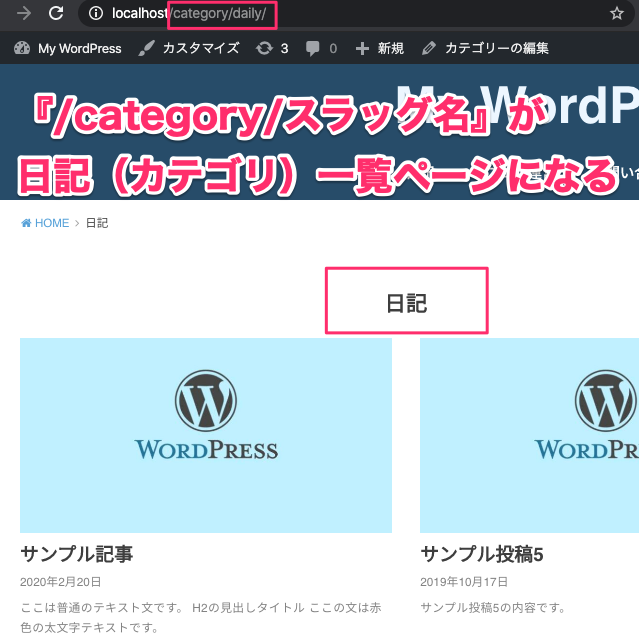This screenshot has width=639, height=634.
Task: Open the comments bubble showing 0
Action: tap(321, 48)
